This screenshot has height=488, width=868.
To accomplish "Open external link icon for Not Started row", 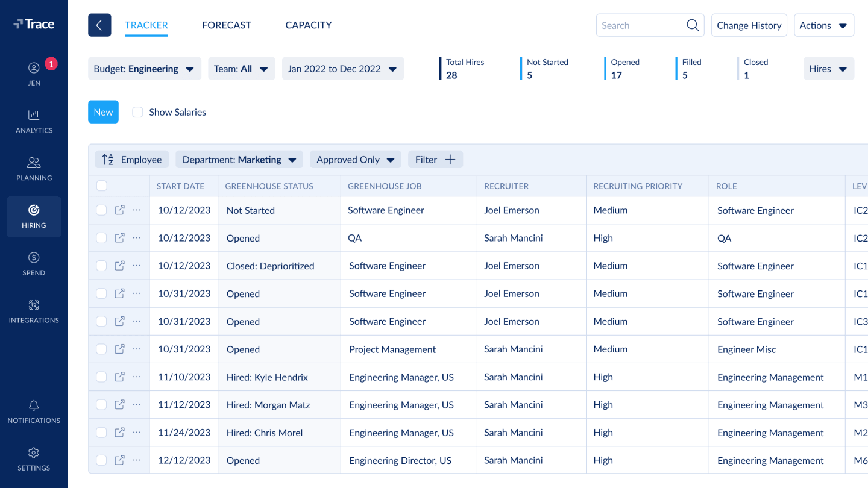I will (x=119, y=210).
